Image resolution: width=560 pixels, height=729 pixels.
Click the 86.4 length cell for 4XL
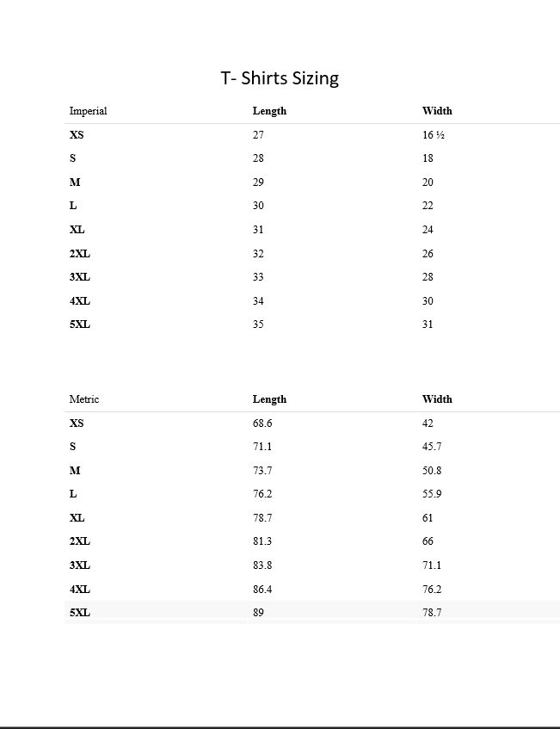pyautogui.click(x=262, y=590)
